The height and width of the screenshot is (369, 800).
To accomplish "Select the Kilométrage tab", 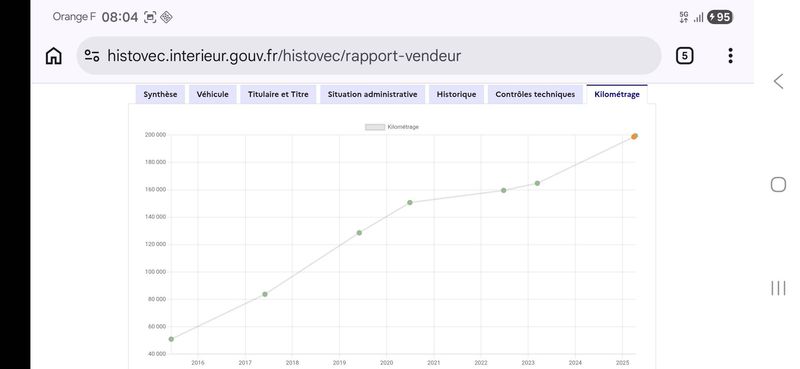I will coord(617,94).
